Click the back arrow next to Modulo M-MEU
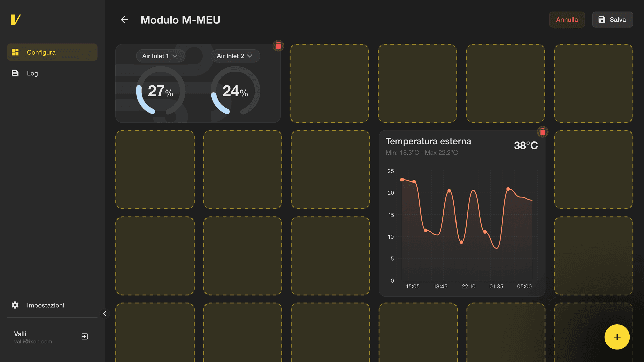 124,20
